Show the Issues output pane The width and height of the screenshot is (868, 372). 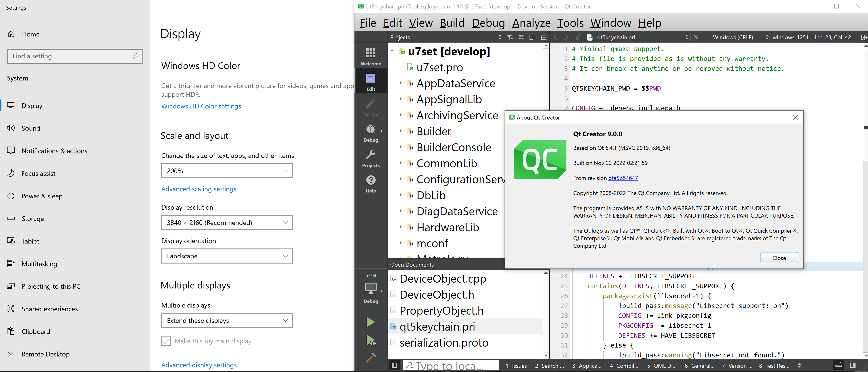[x=516, y=366]
